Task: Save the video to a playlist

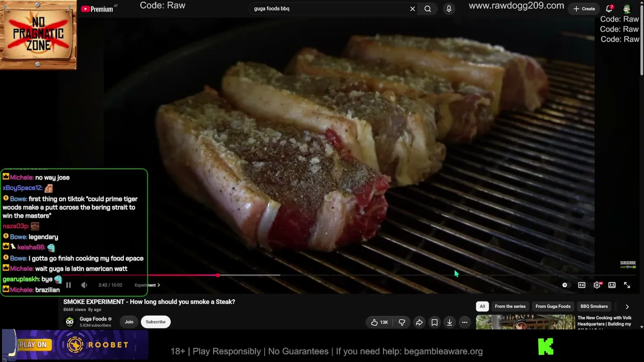Action: click(x=434, y=322)
